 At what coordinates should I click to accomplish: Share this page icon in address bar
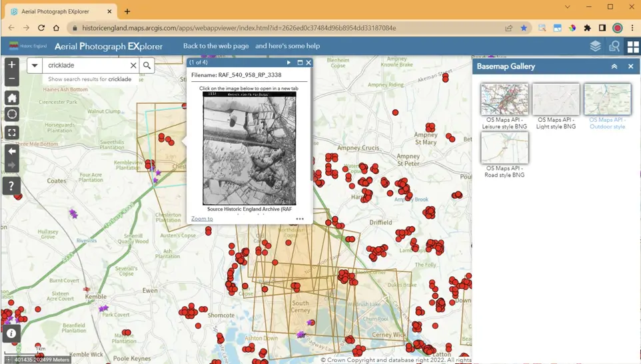point(508,28)
